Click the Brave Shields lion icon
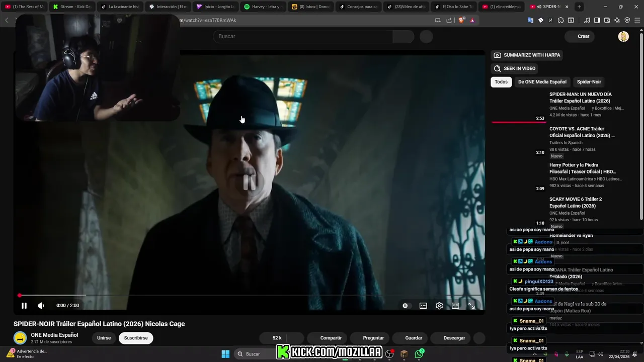Viewport: 644px width, 362px height. pyautogui.click(x=461, y=20)
